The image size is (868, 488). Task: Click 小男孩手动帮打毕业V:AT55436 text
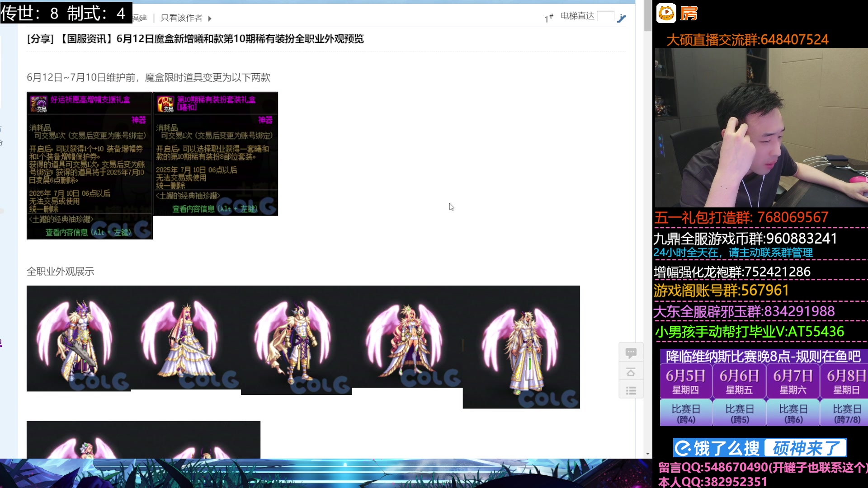click(x=750, y=332)
